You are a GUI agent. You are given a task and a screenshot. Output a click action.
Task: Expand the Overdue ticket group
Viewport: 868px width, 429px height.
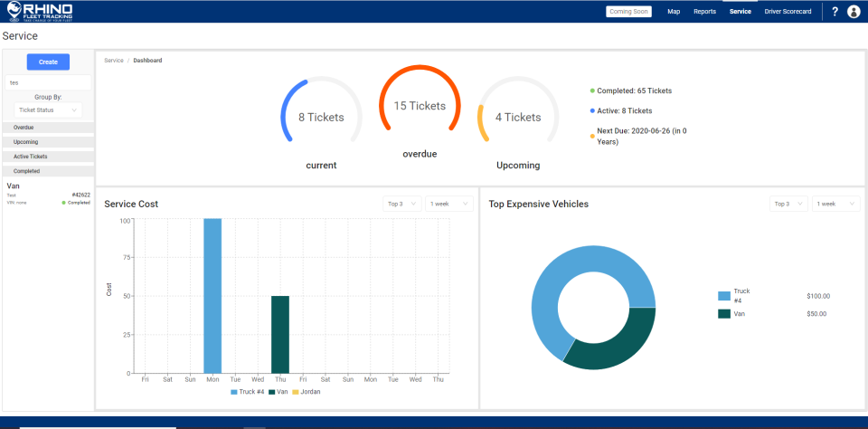(x=48, y=128)
